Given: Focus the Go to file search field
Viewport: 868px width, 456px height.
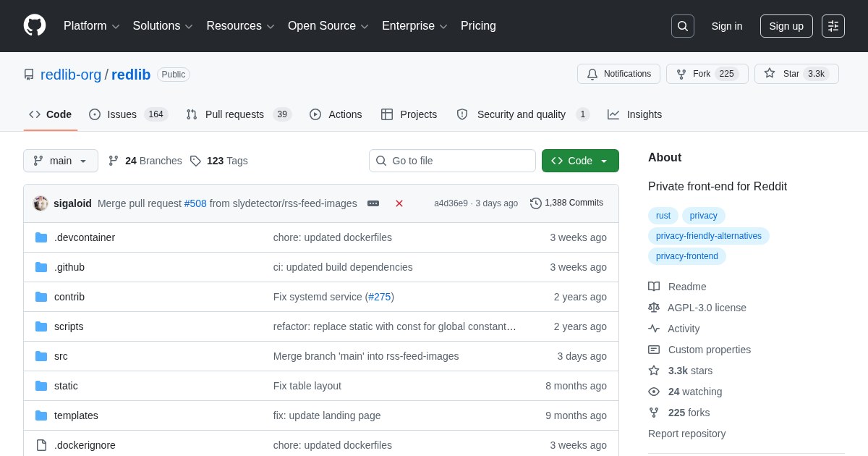Looking at the screenshot, I should point(452,161).
